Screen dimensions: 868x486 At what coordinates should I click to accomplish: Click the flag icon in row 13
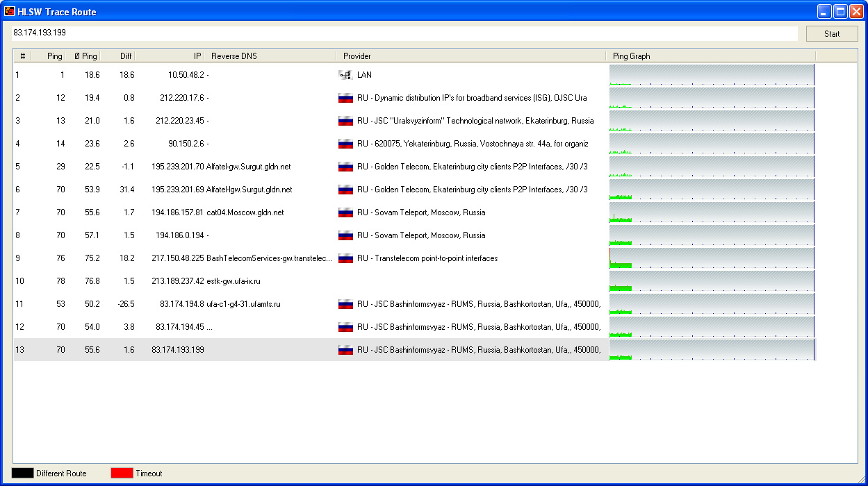[x=345, y=350]
